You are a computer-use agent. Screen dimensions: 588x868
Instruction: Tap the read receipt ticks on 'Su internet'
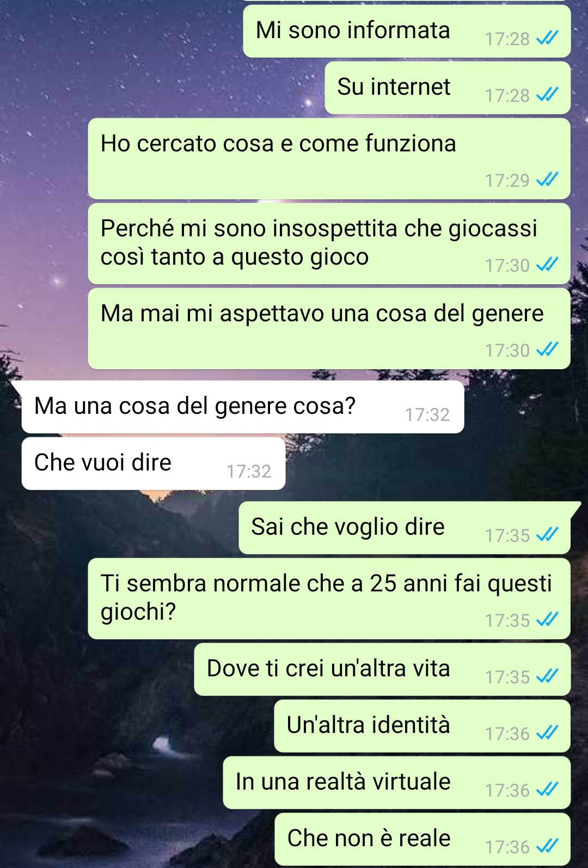547,95
